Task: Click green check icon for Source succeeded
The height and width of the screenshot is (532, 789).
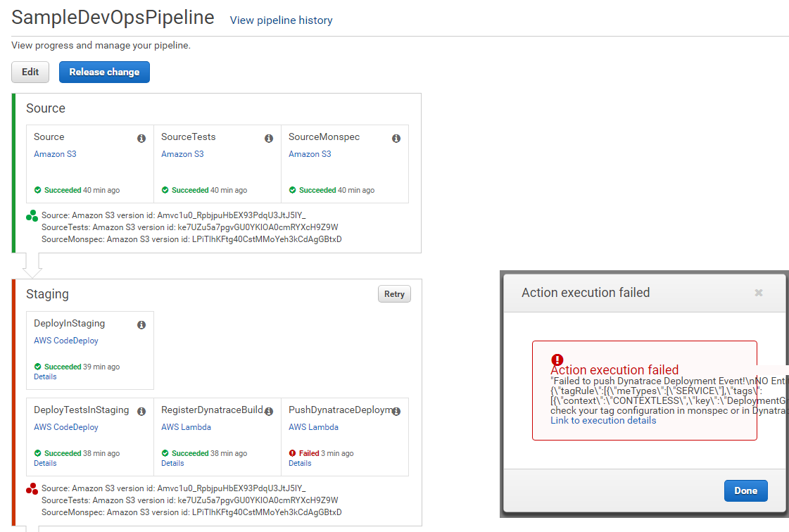Action: click(38, 190)
